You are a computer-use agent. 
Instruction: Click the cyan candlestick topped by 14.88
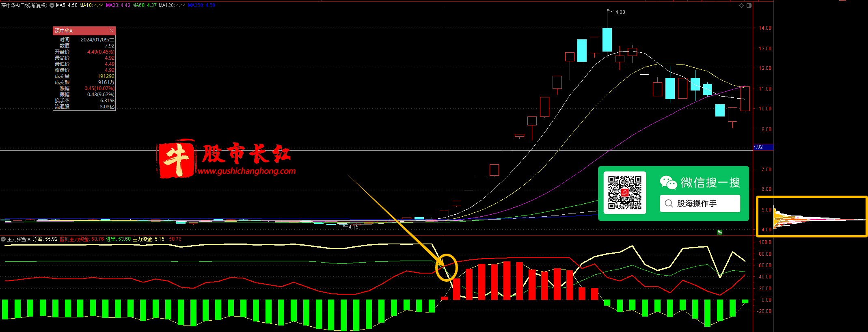tap(607, 39)
